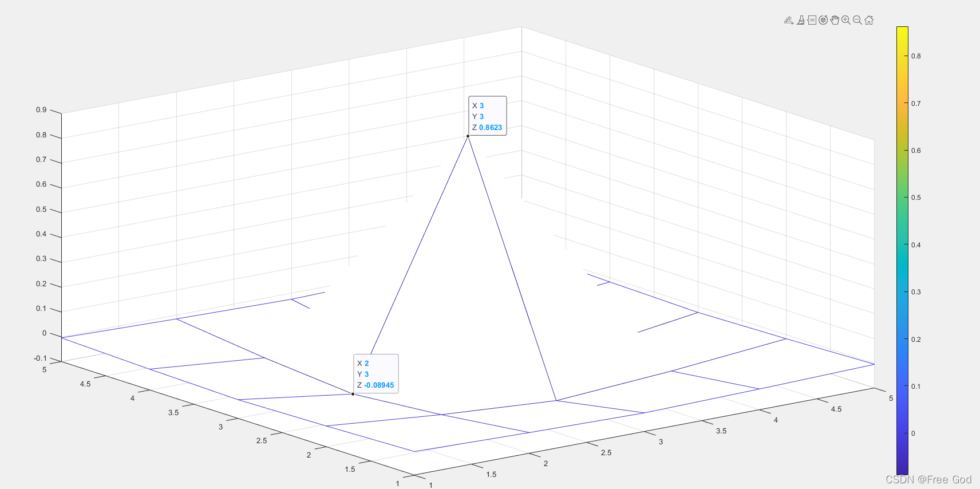This screenshot has height=489, width=980.
Task: Click the z-axis tick label -0.1
Action: pyautogui.click(x=40, y=358)
